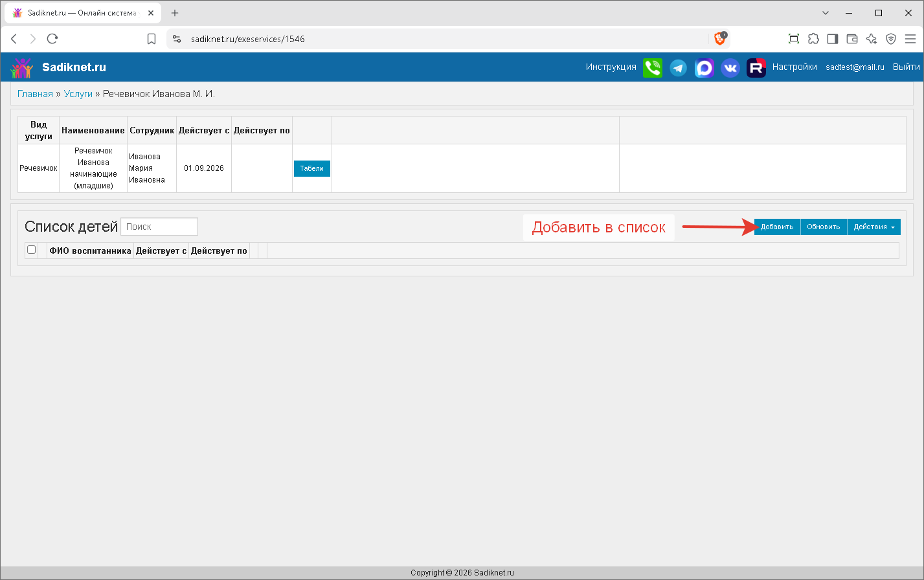Open the VPN shield icon
This screenshot has width=924, height=580.
pos(891,39)
